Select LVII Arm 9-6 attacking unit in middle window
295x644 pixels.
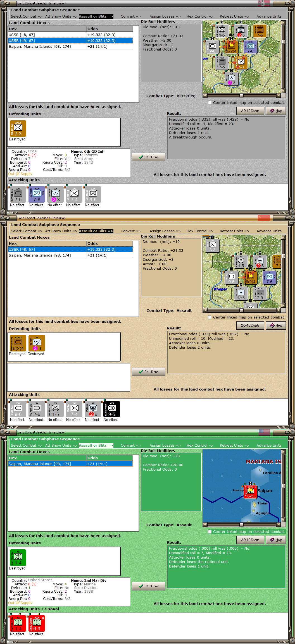click(x=18, y=409)
